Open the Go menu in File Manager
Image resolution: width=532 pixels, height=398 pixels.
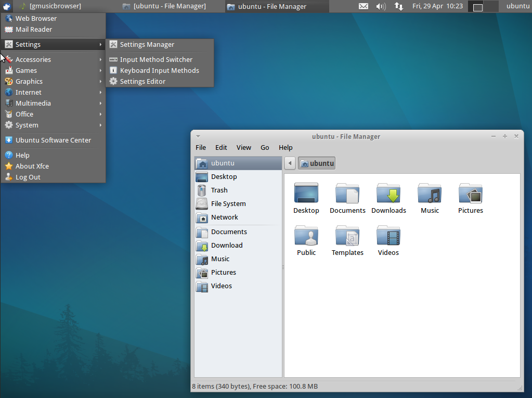click(265, 148)
